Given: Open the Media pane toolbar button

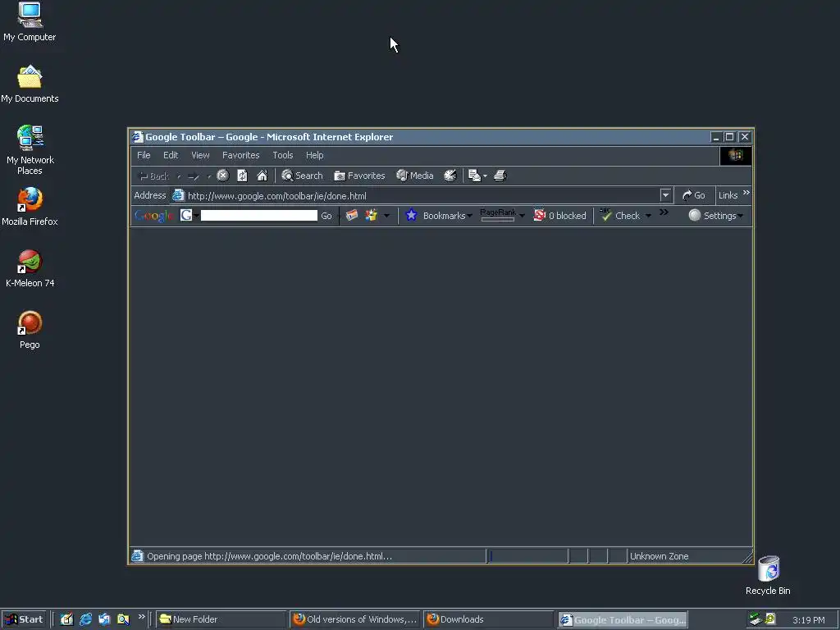Looking at the screenshot, I should pos(414,176).
